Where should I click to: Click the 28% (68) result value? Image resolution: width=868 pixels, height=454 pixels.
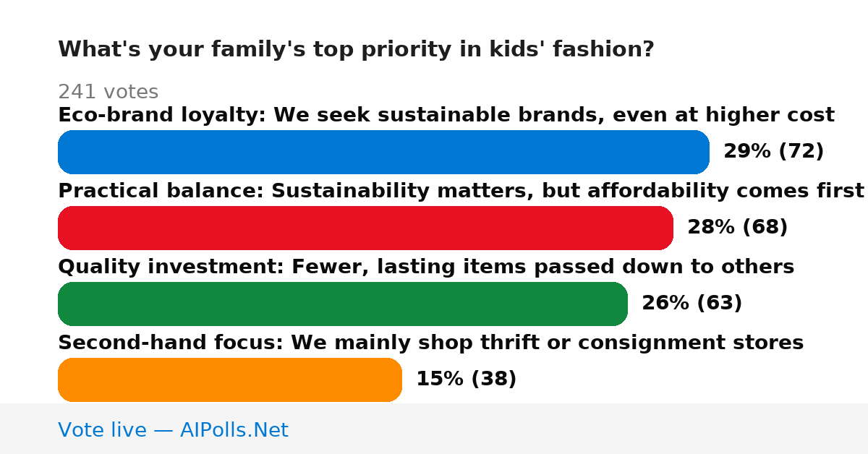point(738,227)
